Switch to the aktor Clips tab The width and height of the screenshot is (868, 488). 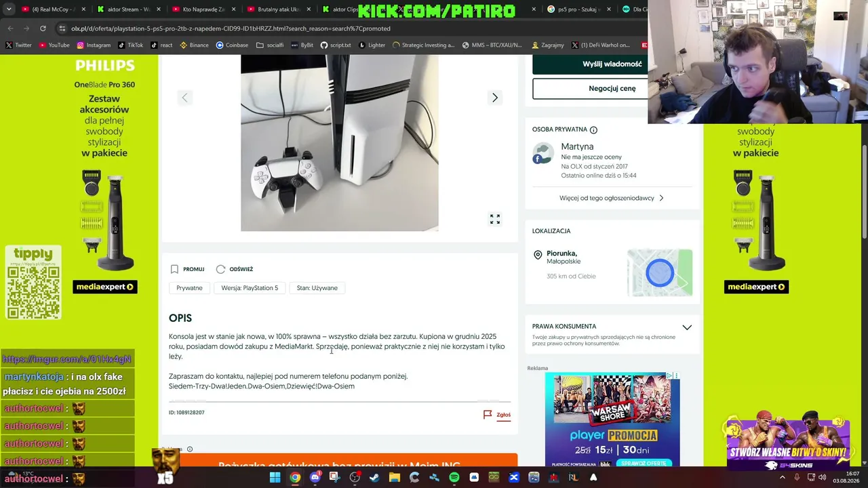click(x=339, y=9)
